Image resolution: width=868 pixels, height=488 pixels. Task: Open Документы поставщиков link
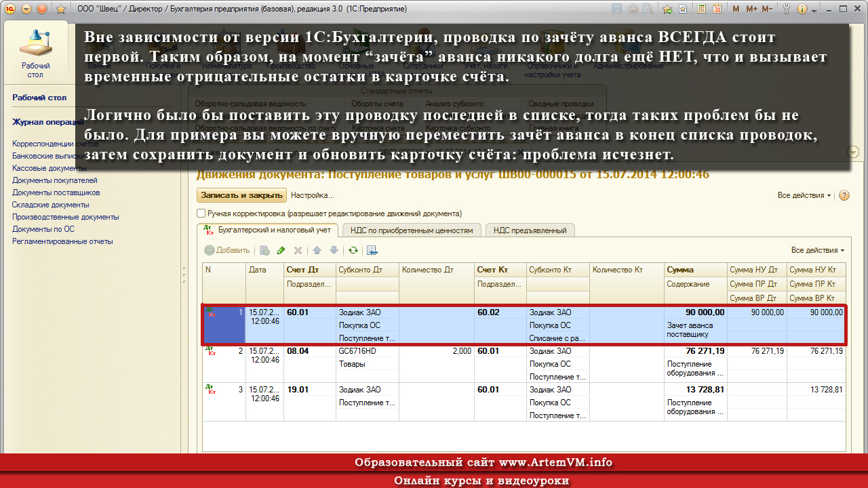coord(56,192)
